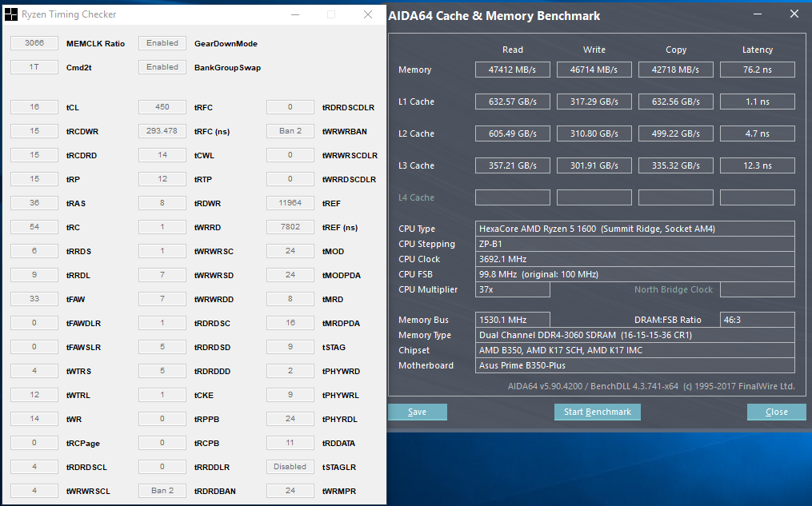
Task: Click L1 Cache Read result 632.57 GB/s
Action: coord(513,102)
